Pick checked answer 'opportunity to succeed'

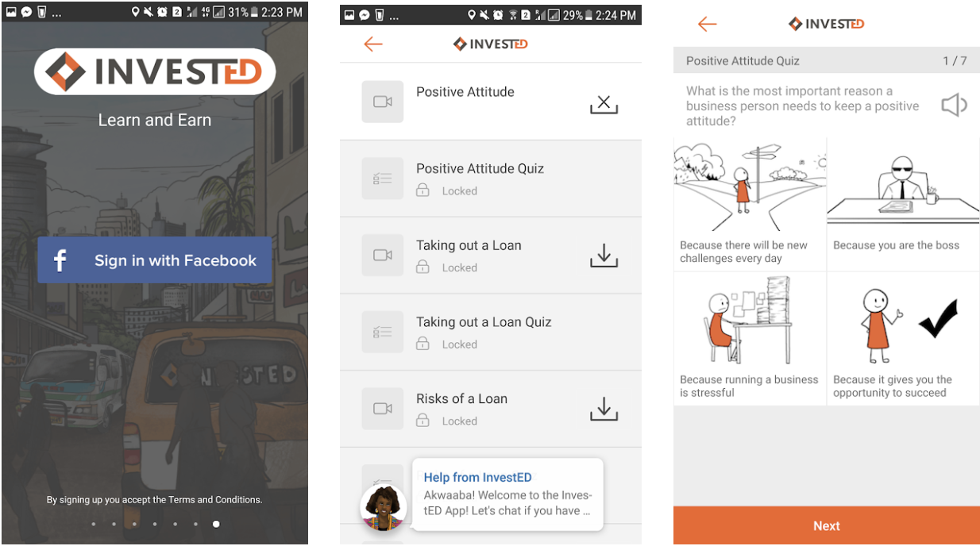[903, 339]
